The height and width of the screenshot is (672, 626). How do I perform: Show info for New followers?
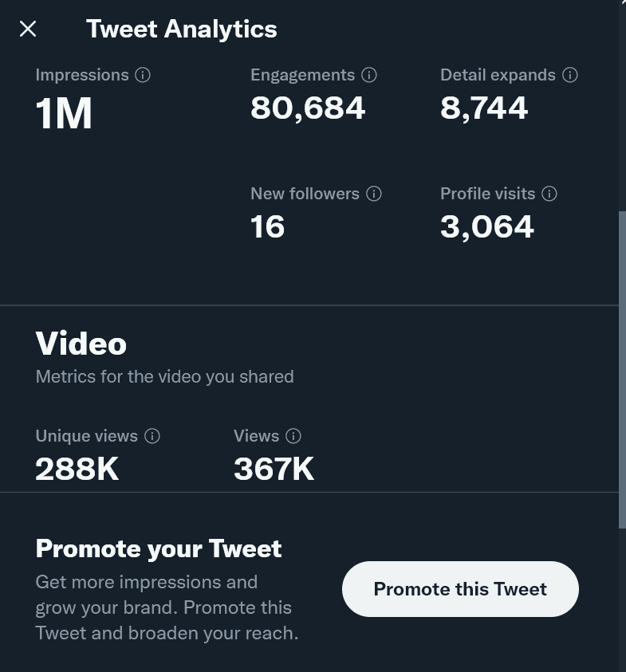[374, 194]
